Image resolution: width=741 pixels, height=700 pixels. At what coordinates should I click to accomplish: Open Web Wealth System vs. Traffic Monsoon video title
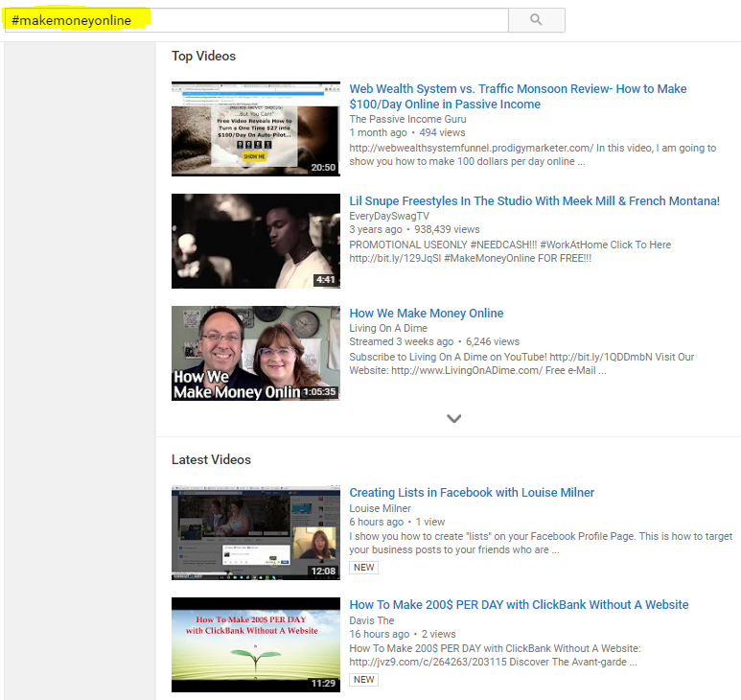click(518, 96)
